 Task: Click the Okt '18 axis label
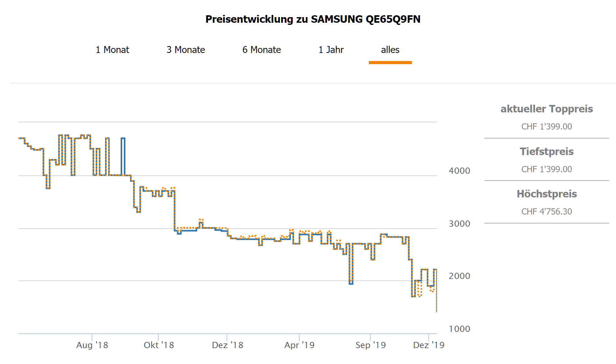[x=159, y=345]
